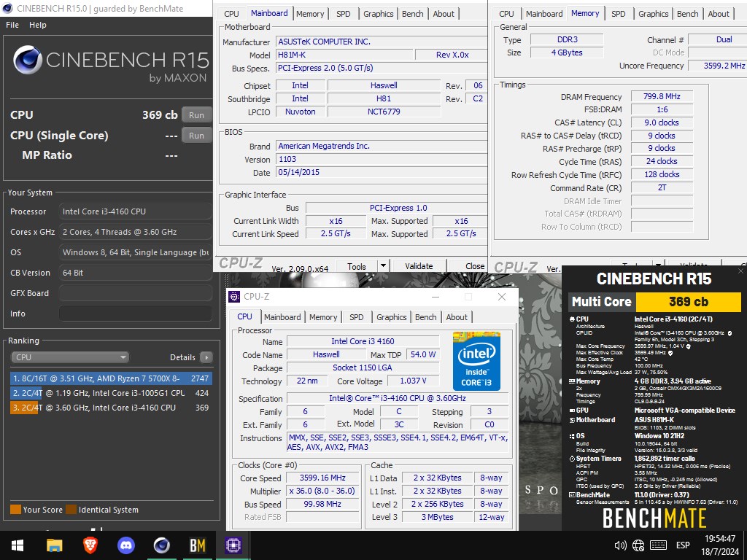Click the Cinebench title bar app icon
Screen dimensions: 747x560
[x=7, y=8]
